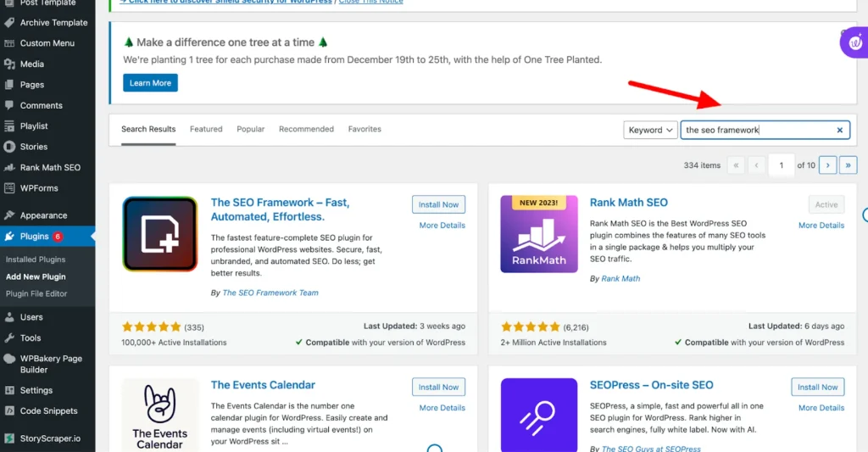Clear the plugin search field with the X

[x=840, y=130]
